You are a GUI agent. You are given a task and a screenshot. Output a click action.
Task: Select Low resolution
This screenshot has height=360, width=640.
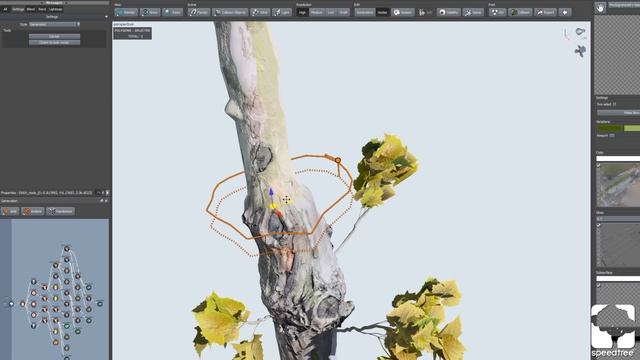(x=331, y=12)
